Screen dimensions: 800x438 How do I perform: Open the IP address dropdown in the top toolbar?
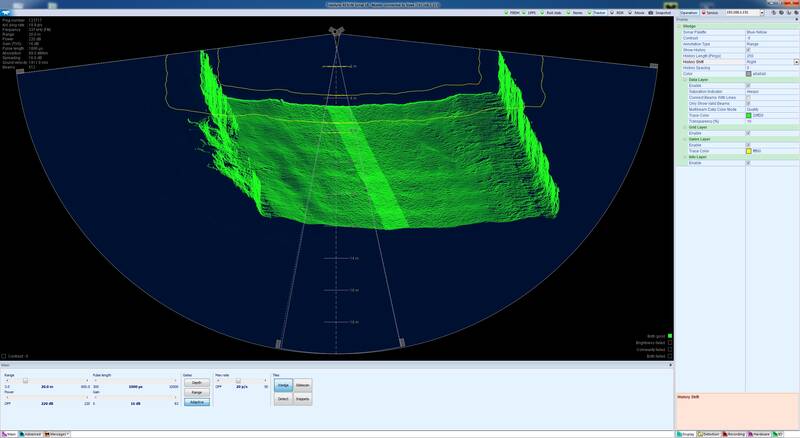pyautogui.click(x=762, y=12)
